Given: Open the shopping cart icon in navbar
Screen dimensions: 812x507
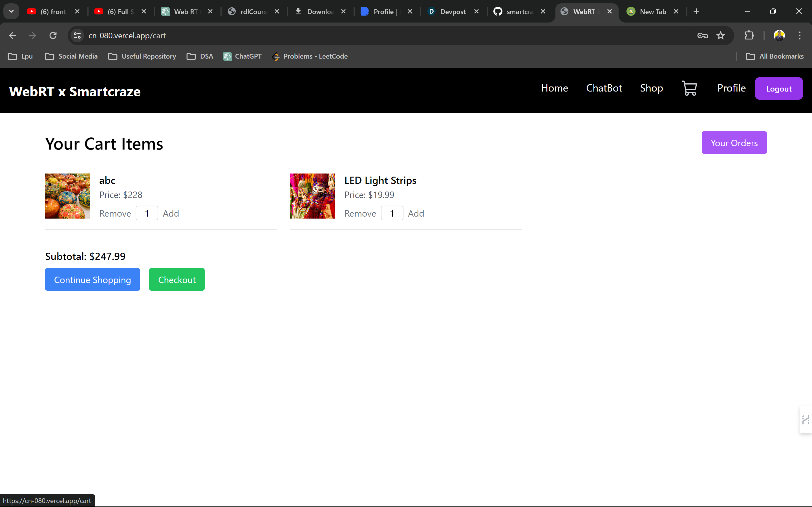Looking at the screenshot, I should click(x=689, y=88).
